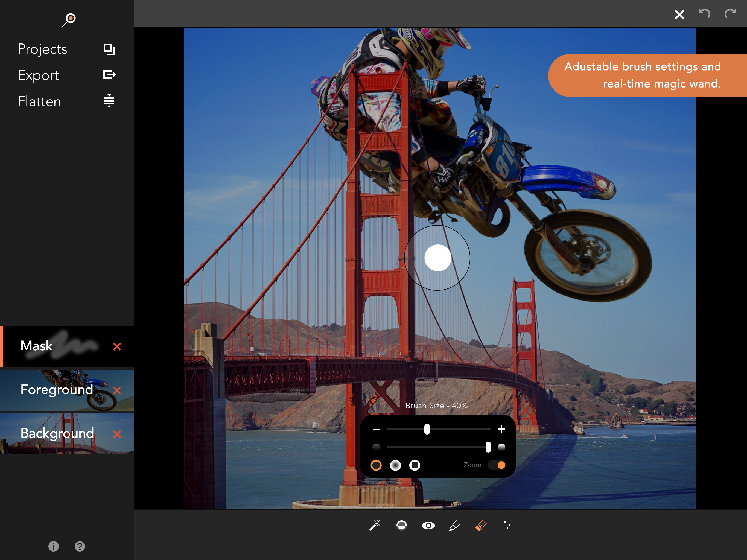The width and height of the screenshot is (747, 560).
Task: Select the half-filled circle mask tool
Action: click(x=402, y=525)
